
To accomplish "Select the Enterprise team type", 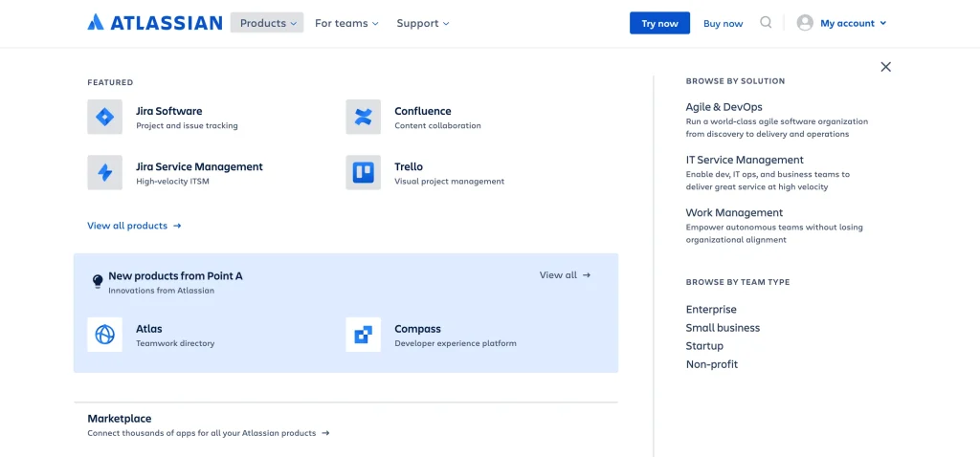I will click(x=711, y=310).
